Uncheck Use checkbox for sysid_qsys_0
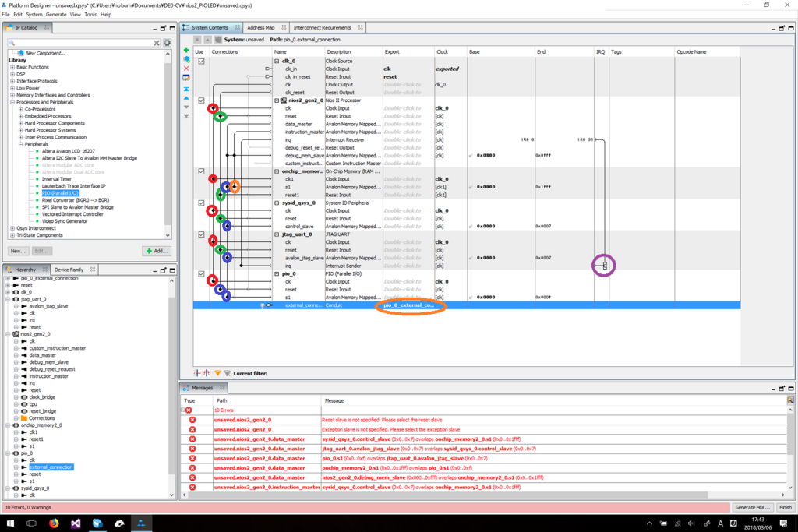798x532 pixels. (x=202, y=203)
